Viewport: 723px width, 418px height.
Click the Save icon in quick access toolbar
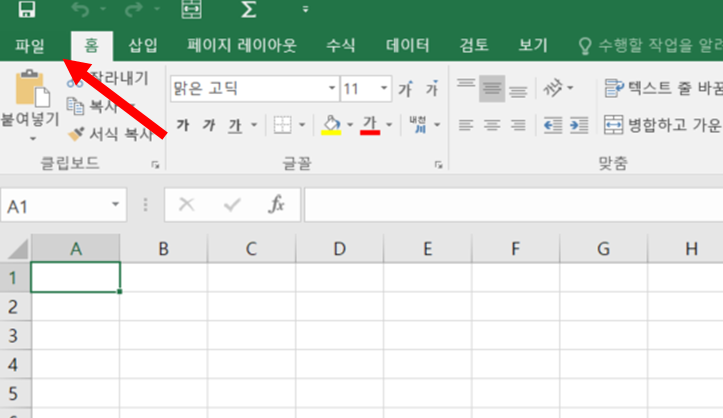point(27,9)
